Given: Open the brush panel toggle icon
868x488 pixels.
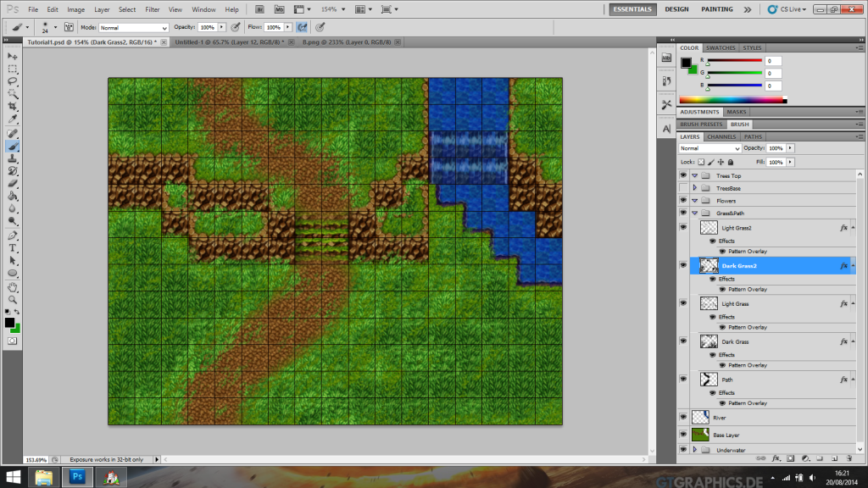Looking at the screenshot, I should coord(69,27).
